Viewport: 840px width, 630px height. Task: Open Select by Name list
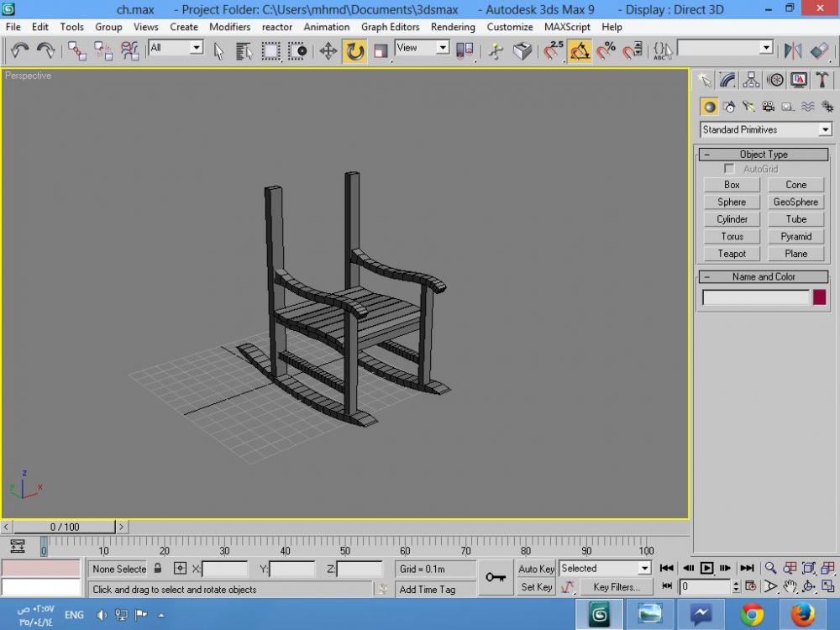(x=244, y=51)
